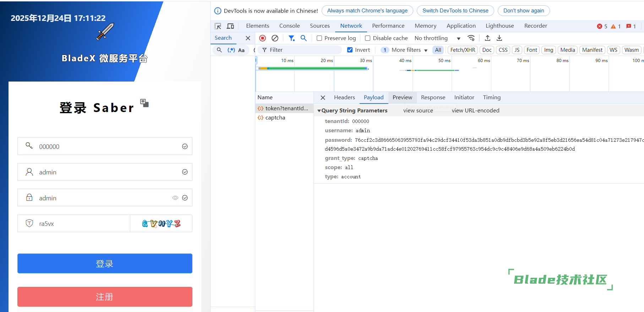Viewport: 644px width, 312px height.
Task: Open the inspect element picker tool
Action: (218, 26)
